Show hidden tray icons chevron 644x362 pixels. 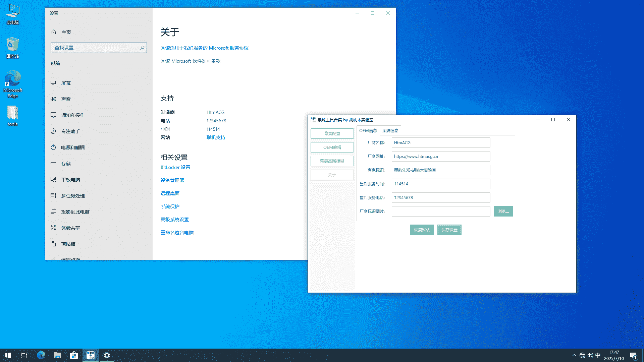[x=574, y=355]
